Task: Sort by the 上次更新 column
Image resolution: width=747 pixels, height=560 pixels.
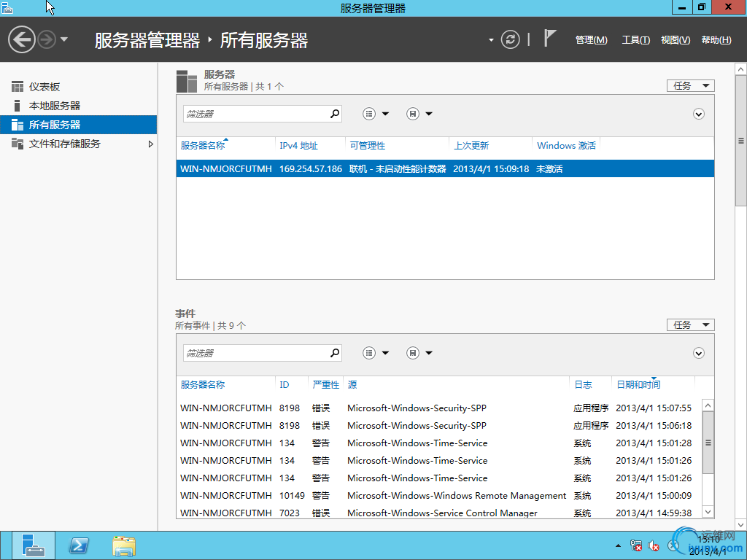Action: pyautogui.click(x=471, y=146)
